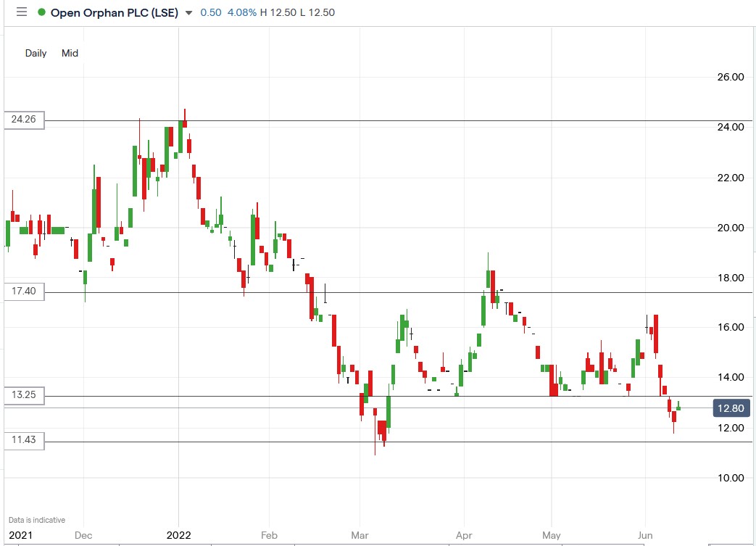The image size is (756, 546).
Task: Click the 17.40 price level label
Action: [22, 291]
